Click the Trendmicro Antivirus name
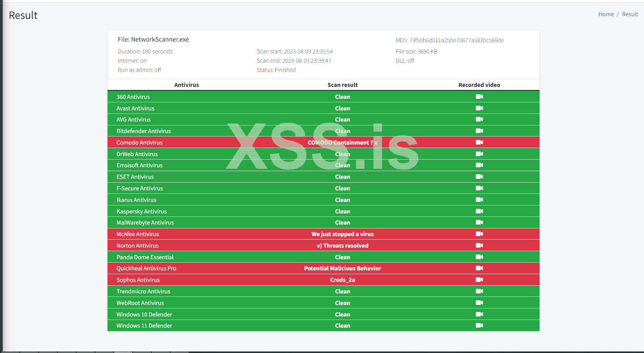 143,291
